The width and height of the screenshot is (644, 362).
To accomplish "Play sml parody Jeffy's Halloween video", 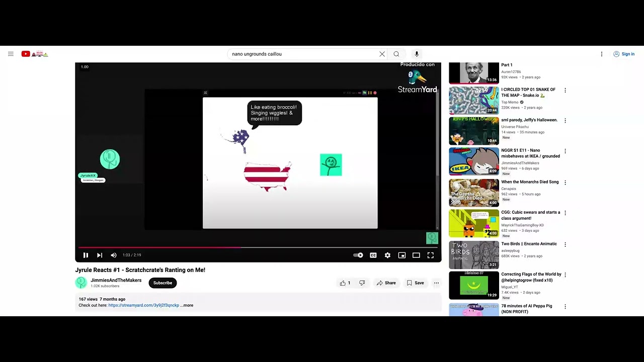I will (474, 131).
